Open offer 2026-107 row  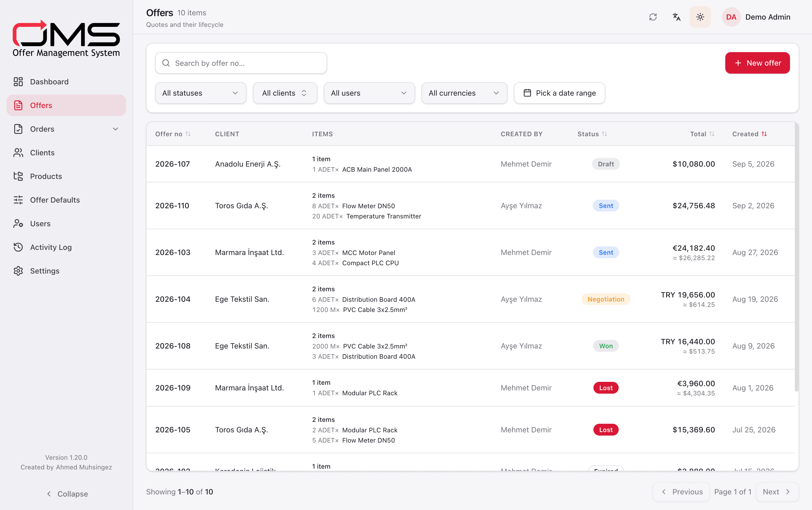tap(470, 164)
